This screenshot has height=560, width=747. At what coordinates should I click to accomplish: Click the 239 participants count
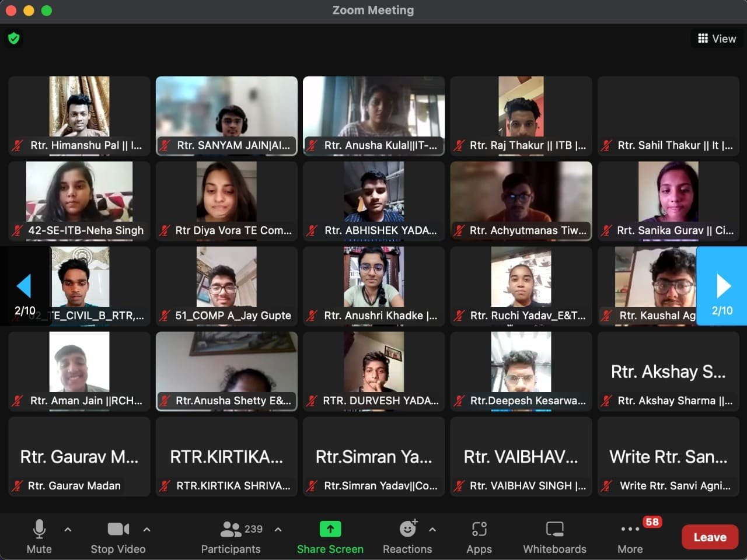pos(253,529)
